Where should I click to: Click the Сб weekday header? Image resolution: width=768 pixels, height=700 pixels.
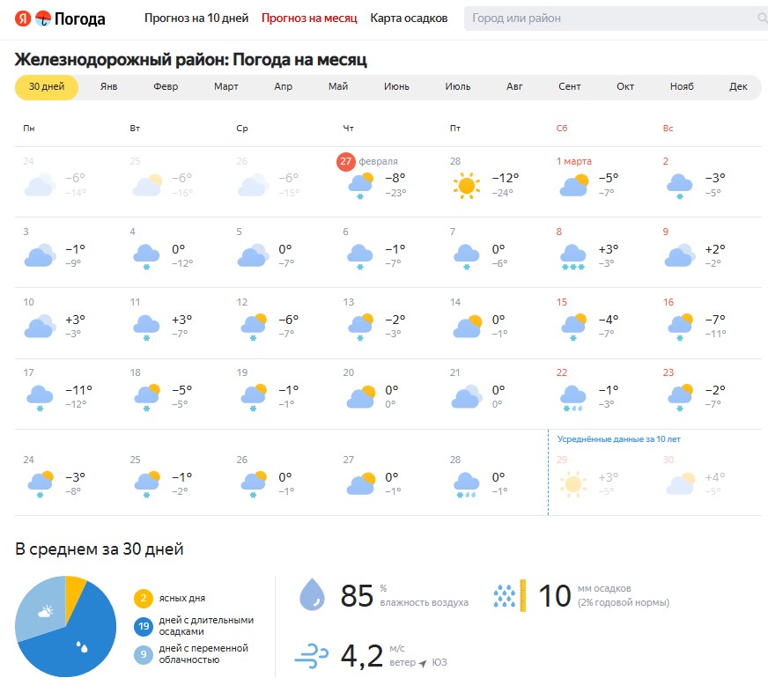(562, 129)
